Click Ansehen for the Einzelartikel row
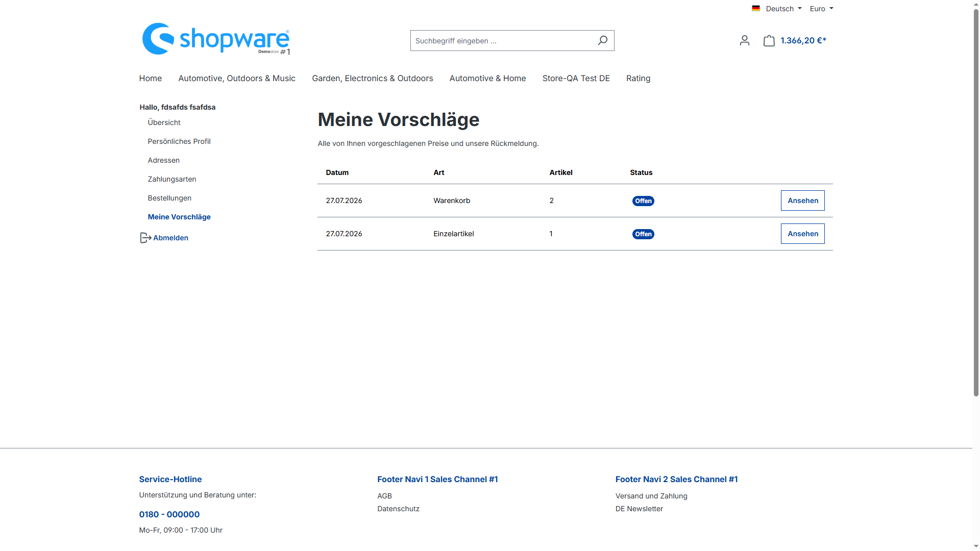 pyautogui.click(x=802, y=234)
